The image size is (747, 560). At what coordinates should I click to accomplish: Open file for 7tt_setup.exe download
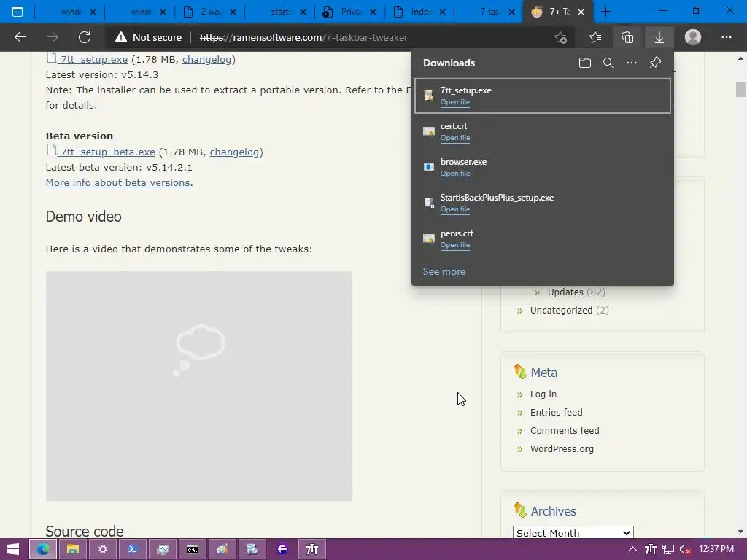(455, 102)
